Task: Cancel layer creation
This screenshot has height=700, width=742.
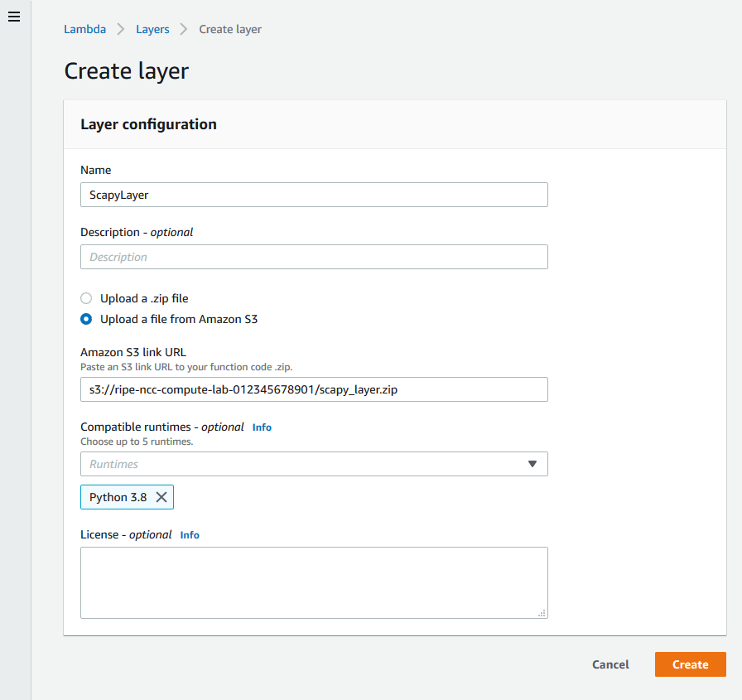Action: tap(610, 664)
